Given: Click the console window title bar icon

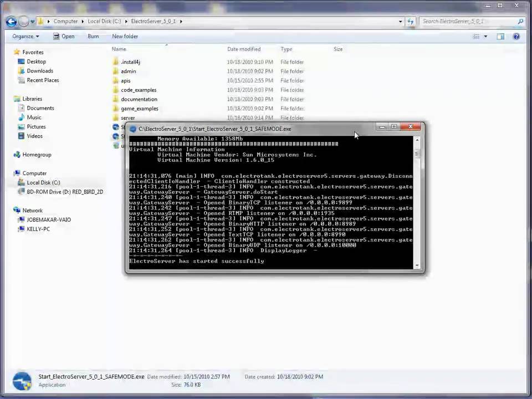Looking at the screenshot, I should (133, 129).
